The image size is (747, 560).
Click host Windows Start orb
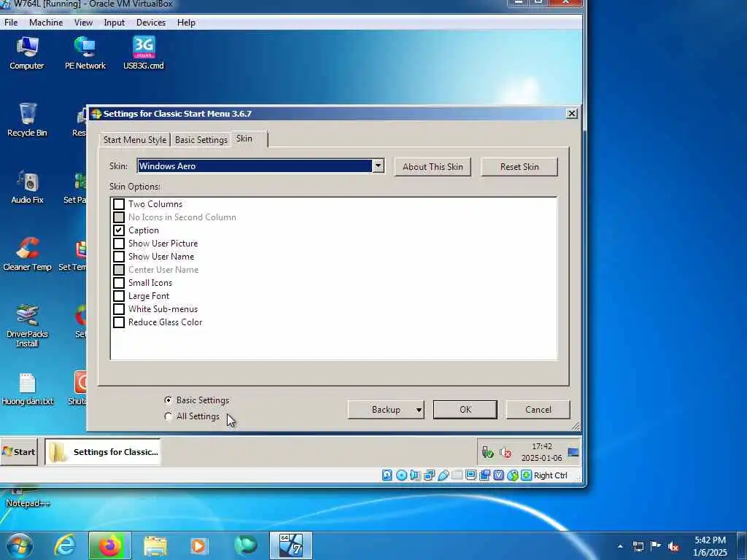pyautogui.click(x=19, y=545)
